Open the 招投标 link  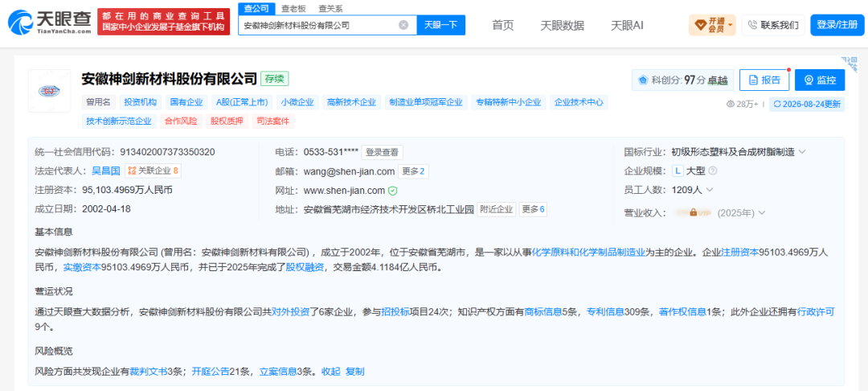coord(395,312)
